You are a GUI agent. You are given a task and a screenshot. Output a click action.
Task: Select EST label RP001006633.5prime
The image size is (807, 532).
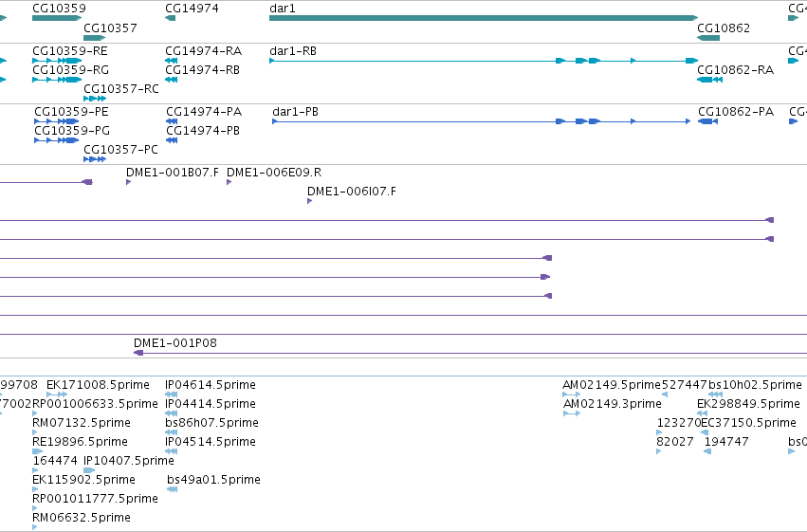95,404
